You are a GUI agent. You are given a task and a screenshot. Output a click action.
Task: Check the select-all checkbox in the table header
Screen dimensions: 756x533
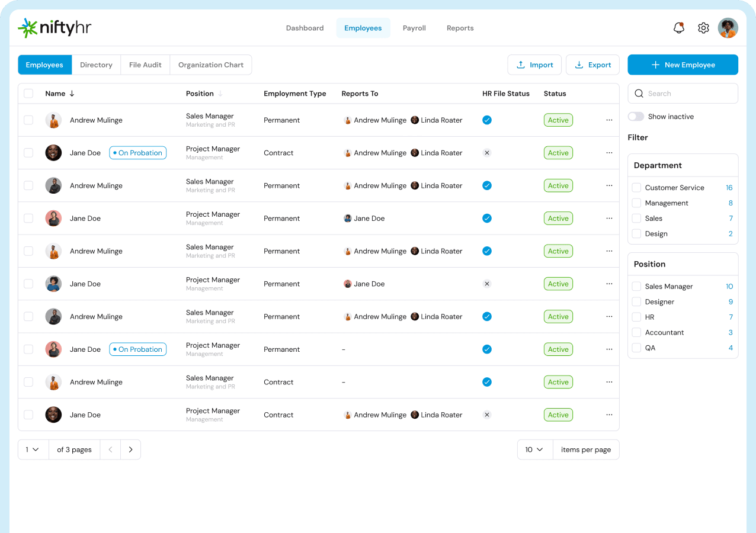[28, 93]
